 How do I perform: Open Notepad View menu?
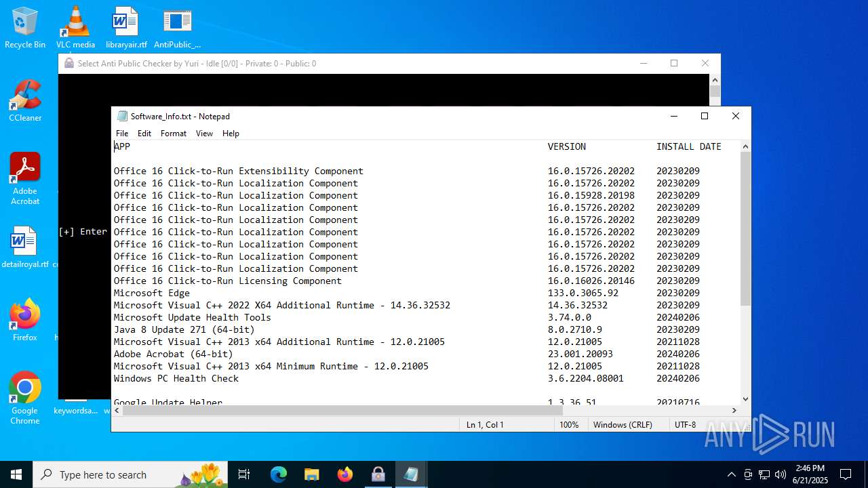204,134
